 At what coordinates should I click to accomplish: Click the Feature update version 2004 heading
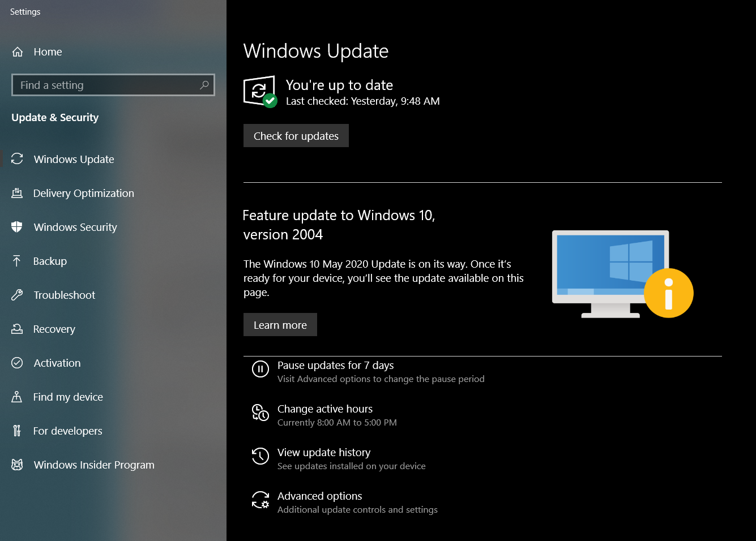[339, 225]
